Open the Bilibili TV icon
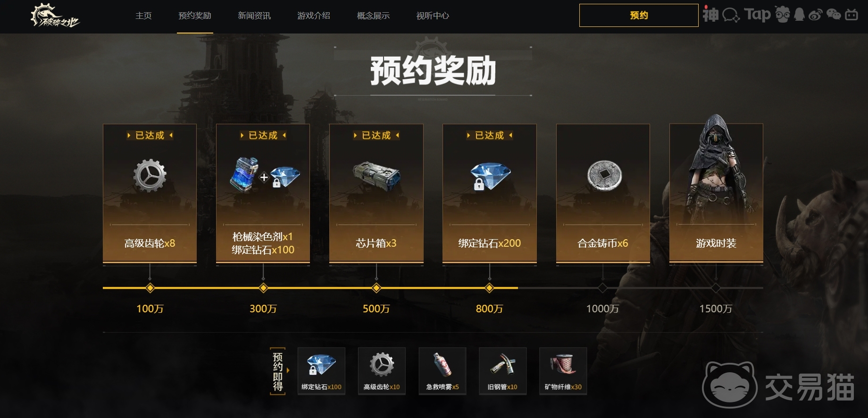Image resolution: width=868 pixels, height=418 pixels. pyautogui.click(x=851, y=15)
